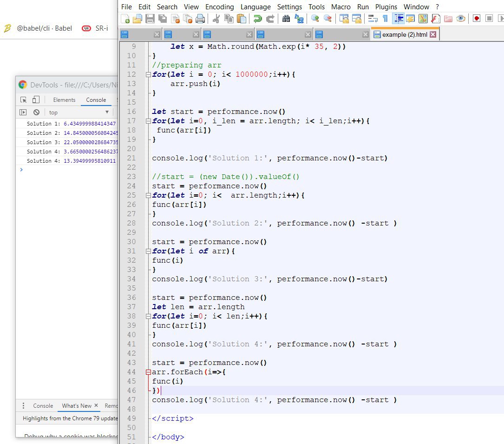Start macro recording with the red dot

point(476,19)
